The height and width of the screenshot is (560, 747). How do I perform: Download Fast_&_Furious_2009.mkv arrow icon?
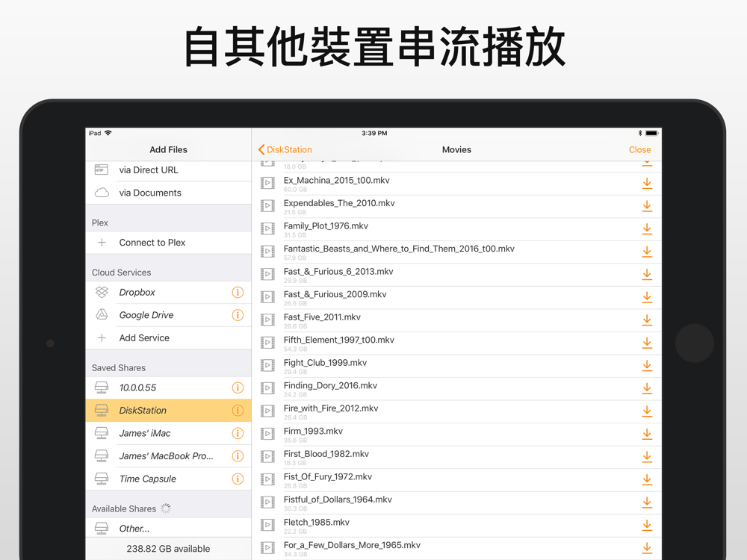pos(647,297)
